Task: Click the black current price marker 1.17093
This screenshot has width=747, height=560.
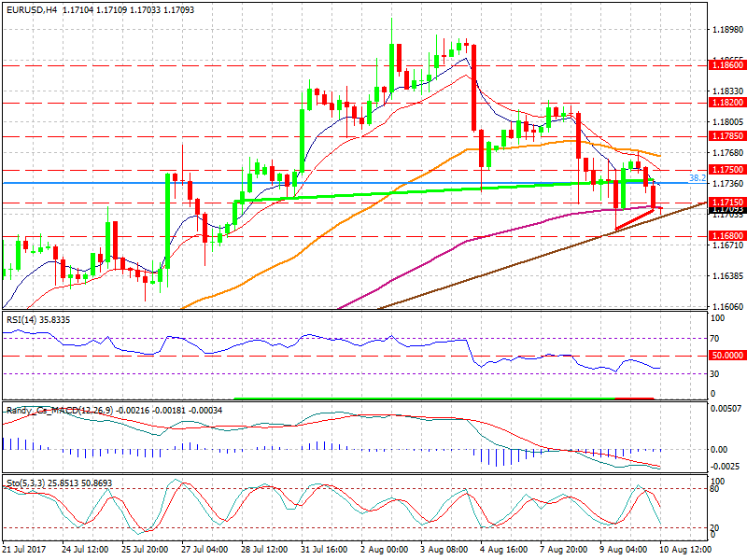Action: click(726, 210)
